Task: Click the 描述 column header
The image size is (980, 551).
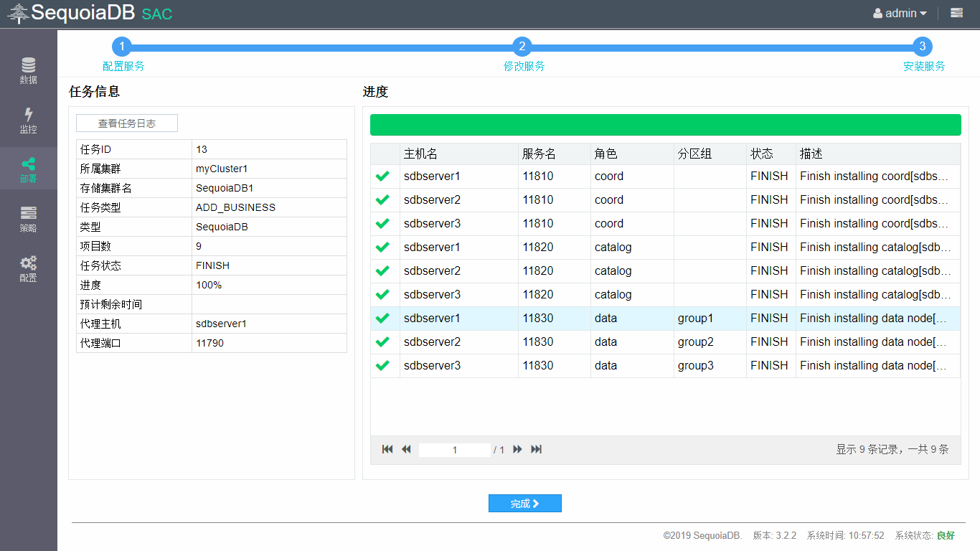Action: [x=878, y=154]
